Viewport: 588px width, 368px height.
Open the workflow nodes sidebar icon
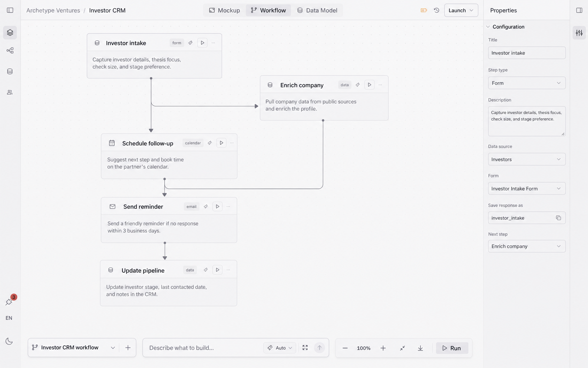coord(10,50)
